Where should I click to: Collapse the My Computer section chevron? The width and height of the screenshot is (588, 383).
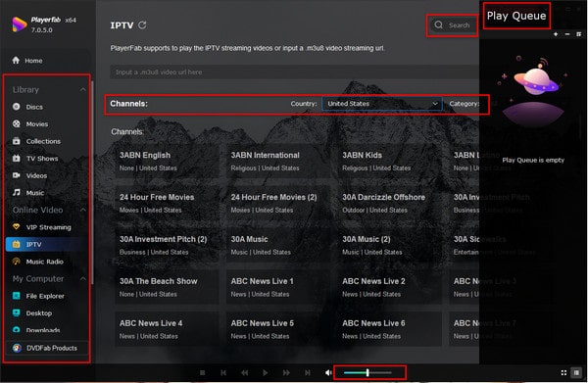tap(83, 279)
